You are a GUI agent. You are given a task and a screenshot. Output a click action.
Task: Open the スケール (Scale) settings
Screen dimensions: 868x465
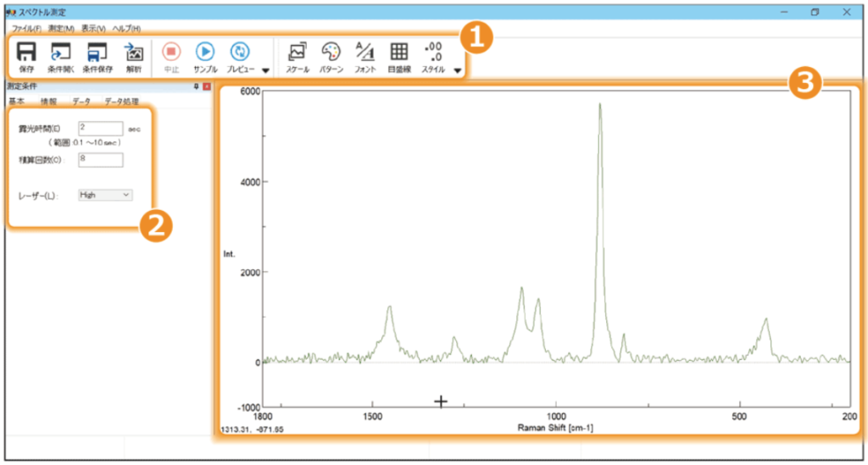[x=298, y=56]
